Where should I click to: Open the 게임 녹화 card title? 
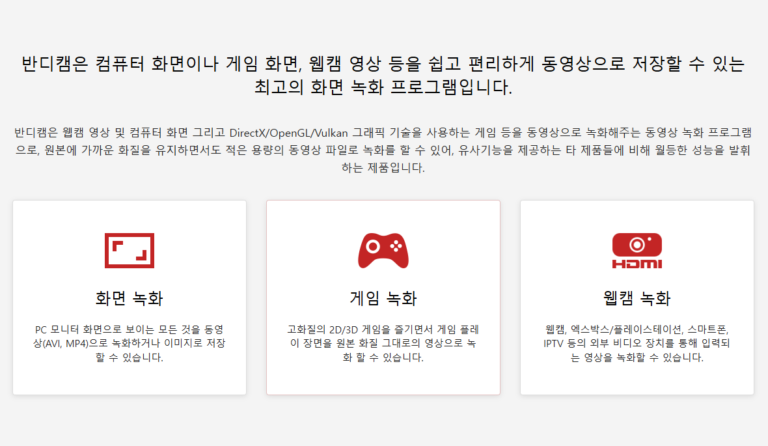[x=383, y=298]
